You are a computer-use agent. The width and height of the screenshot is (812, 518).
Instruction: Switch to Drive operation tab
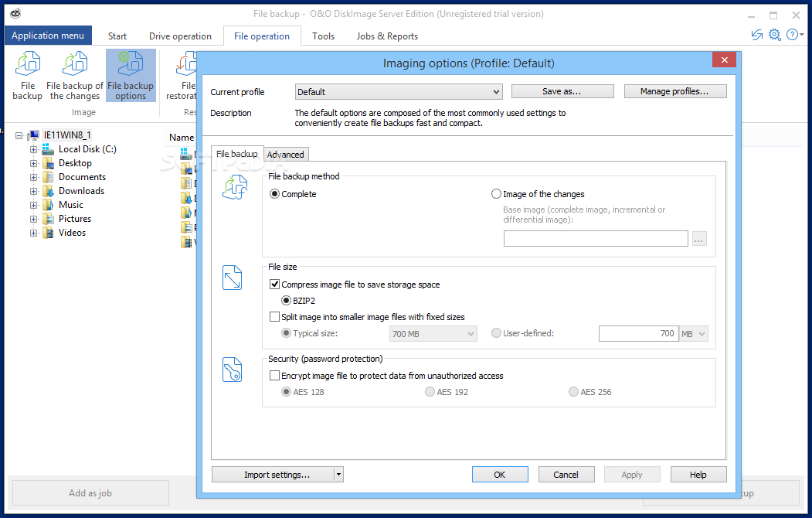[180, 36]
